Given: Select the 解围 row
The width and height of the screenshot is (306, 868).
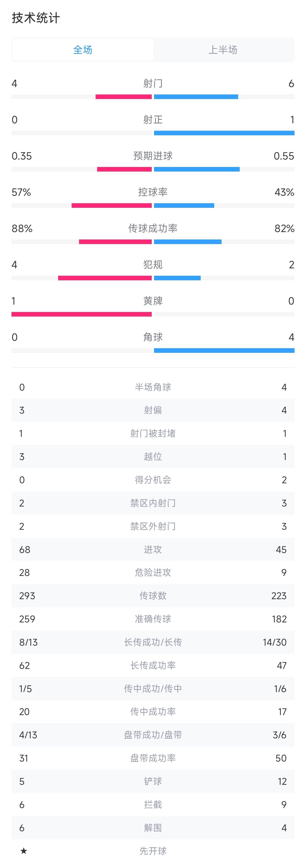Looking at the screenshot, I should click(153, 828).
